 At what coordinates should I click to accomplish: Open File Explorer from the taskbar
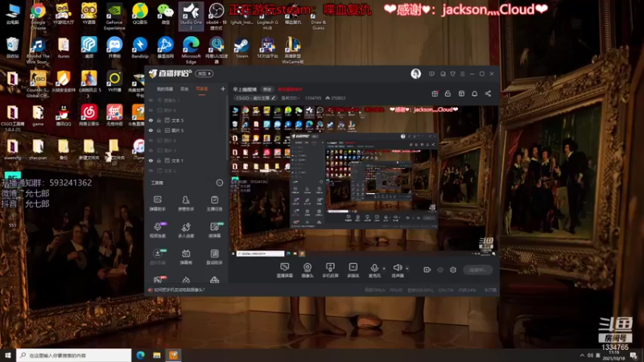(x=157, y=355)
